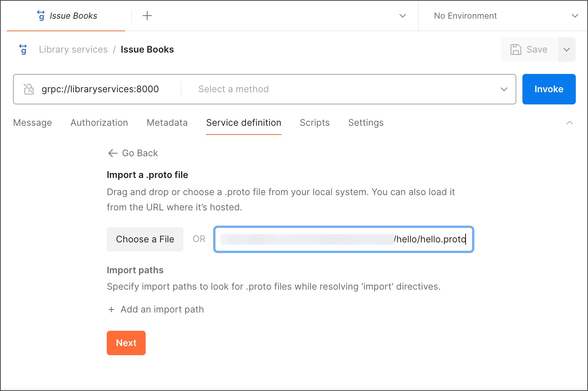The height and width of the screenshot is (391, 588).
Task: Click the plus icon to add an import path
Action: coord(111,309)
